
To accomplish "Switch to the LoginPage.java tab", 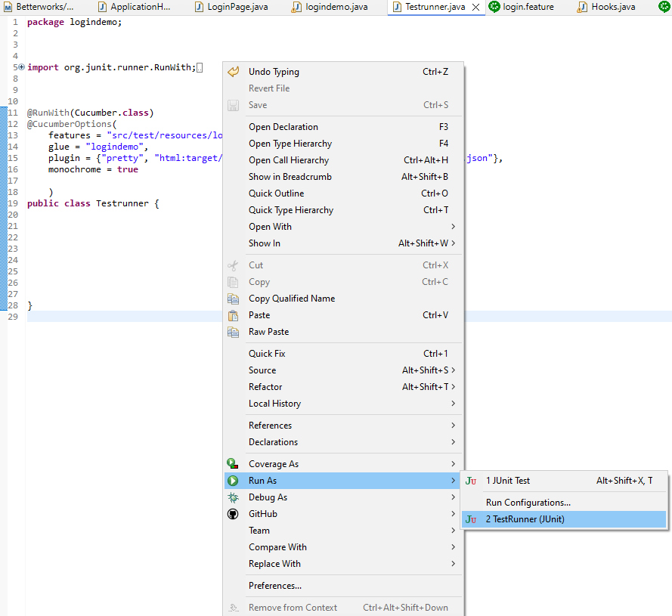I will [x=232, y=7].
